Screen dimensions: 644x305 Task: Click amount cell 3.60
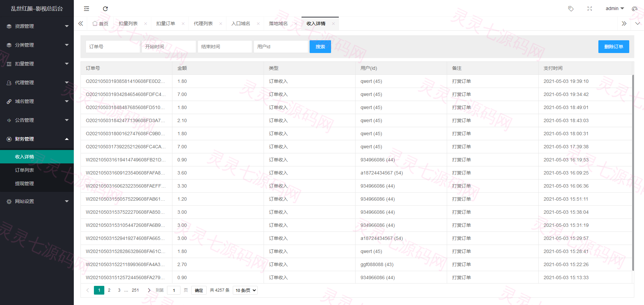(218, 173)
